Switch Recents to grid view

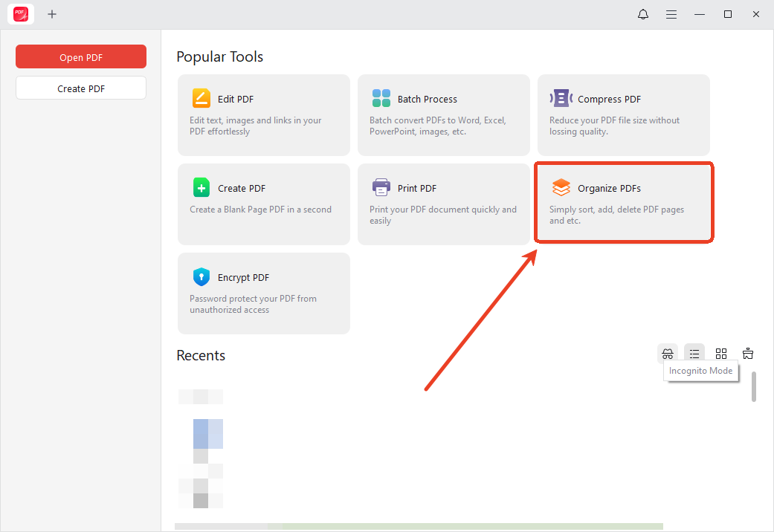coord(721,353)
